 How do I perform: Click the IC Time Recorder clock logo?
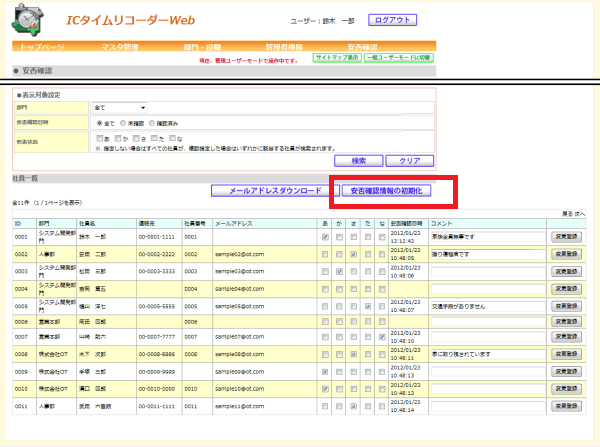[x=28, y=20]
